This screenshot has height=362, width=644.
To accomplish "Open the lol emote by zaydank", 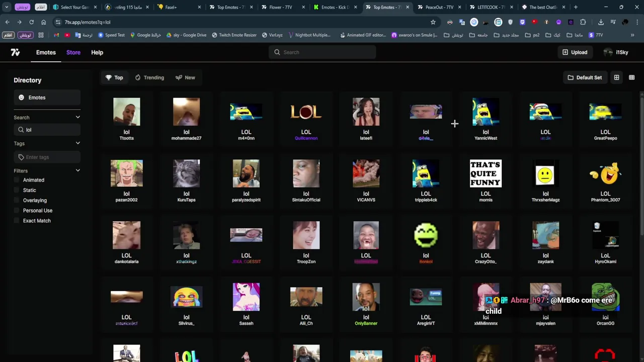I will [545, 243].
